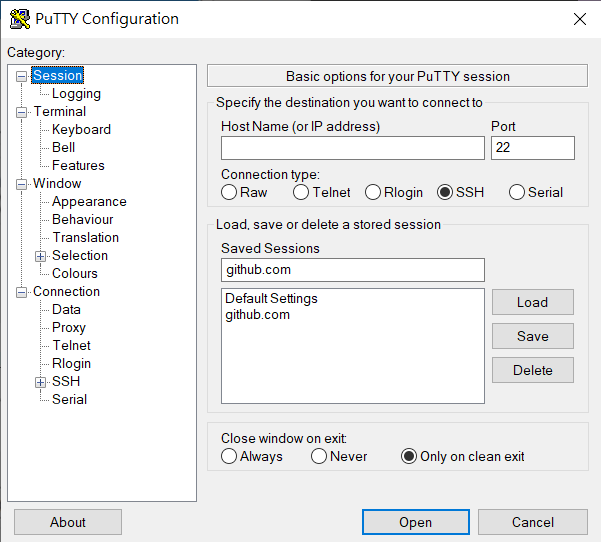Open the Logging category
This screenshot has width=601, height=542.
tap(76, 94)
